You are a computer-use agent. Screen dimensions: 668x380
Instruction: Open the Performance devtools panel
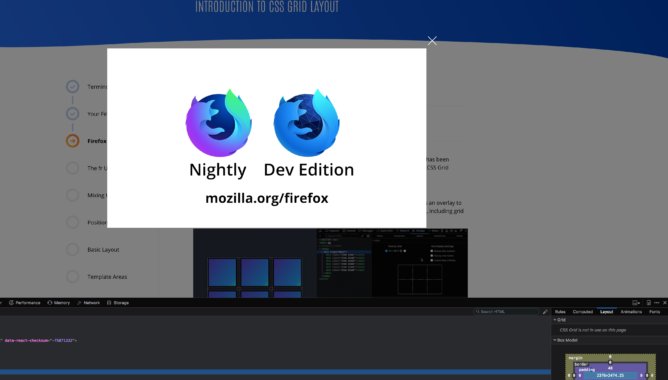point(25,303)
